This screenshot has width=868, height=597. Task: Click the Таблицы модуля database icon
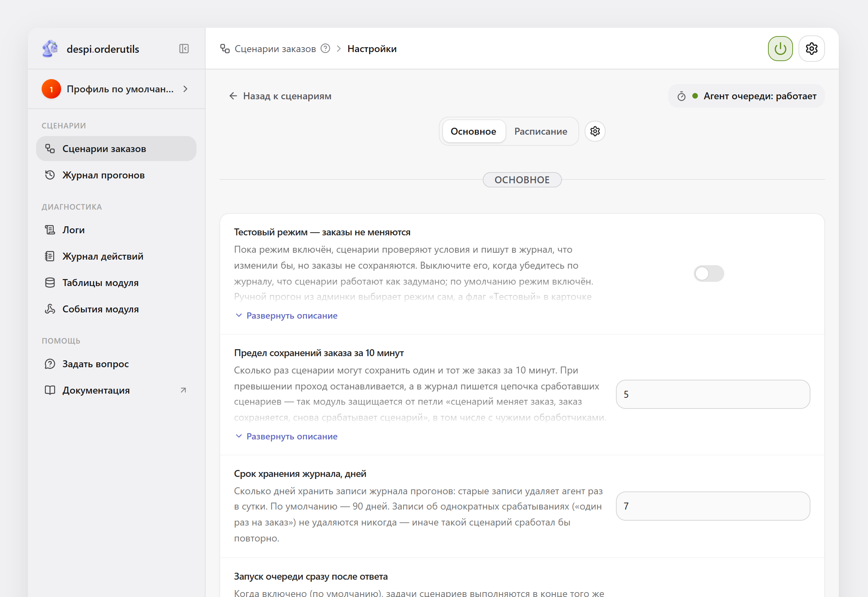pyautogui.click(x=50, y=283)
